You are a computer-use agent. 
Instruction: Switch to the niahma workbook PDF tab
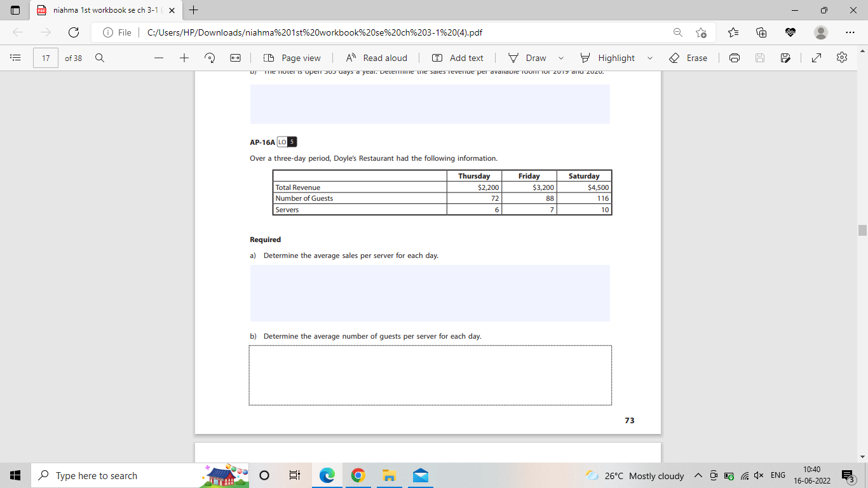[x=102, y=10]
